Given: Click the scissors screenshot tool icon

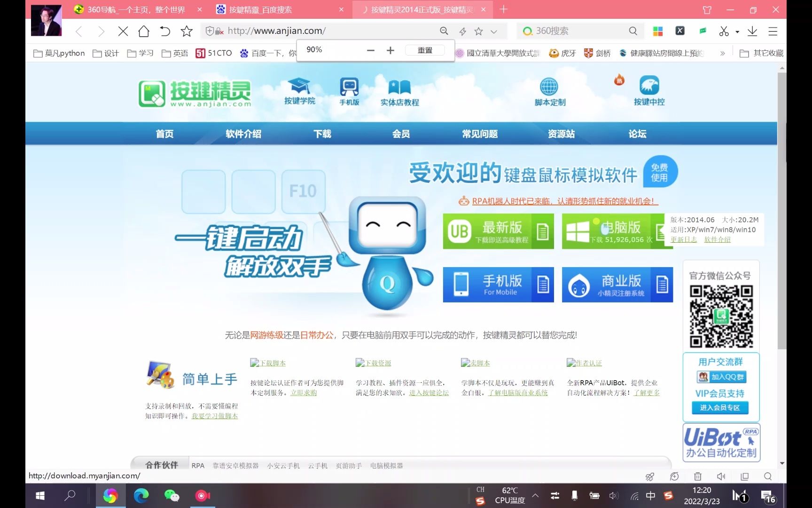Looking at the screenshot, I should (x=724, y=31).
